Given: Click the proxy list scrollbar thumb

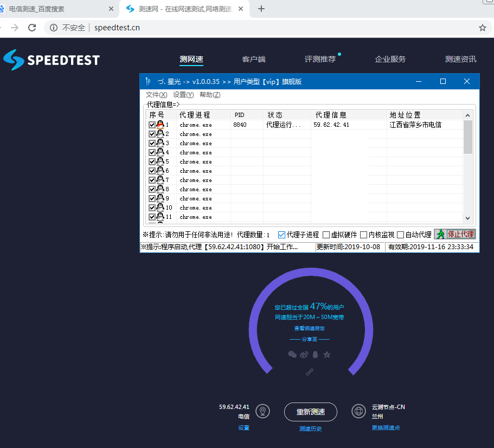Looking at the screenshot, I should [467, 137].
